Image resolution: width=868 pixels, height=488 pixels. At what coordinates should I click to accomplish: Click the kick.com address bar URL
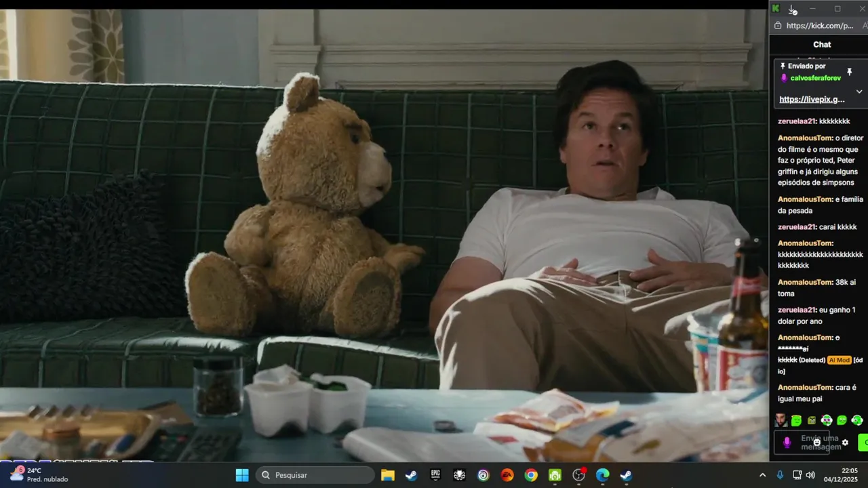point(820,26)
